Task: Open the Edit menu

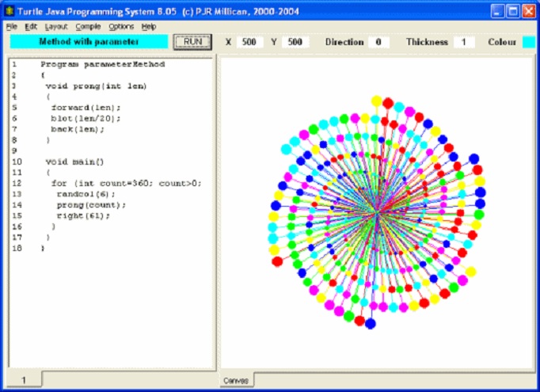Action: pyautogui.click(x=31, y=26)
